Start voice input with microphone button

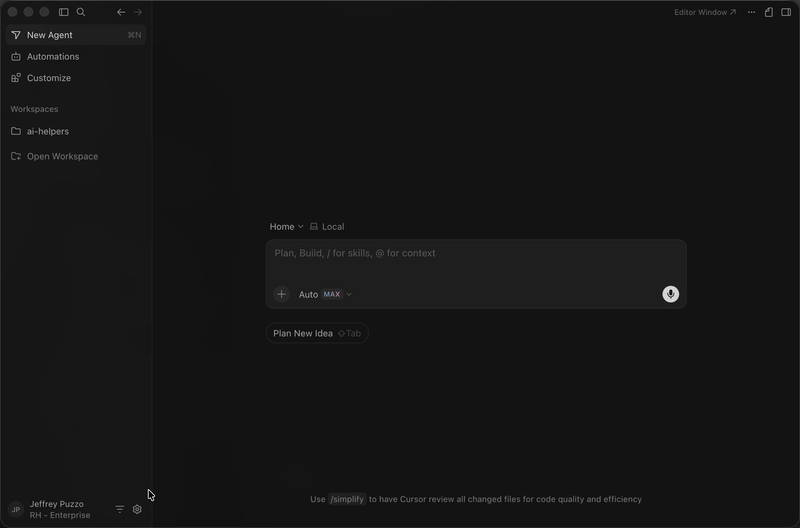pyautogui.click(x=670, y=294)
